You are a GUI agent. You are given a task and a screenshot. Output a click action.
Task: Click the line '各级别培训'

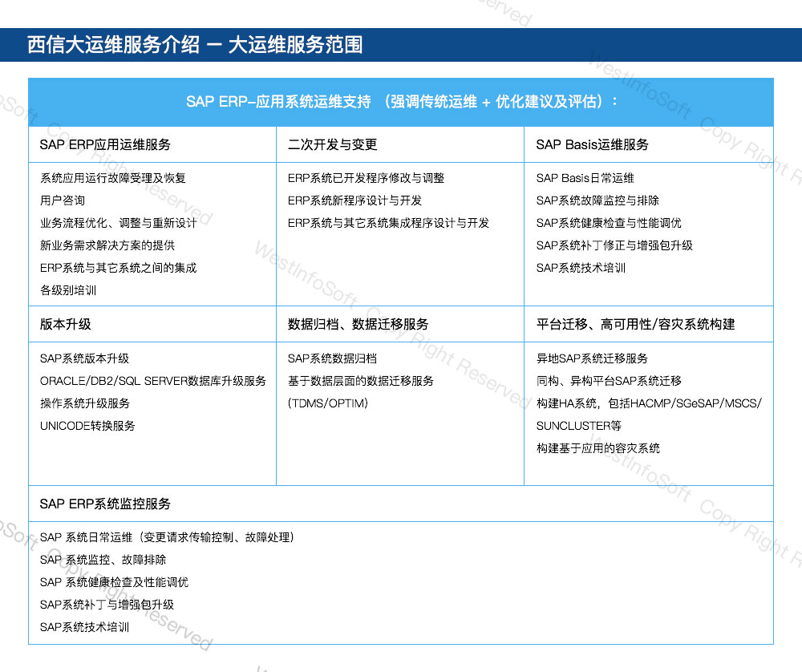tap(68, 290)
